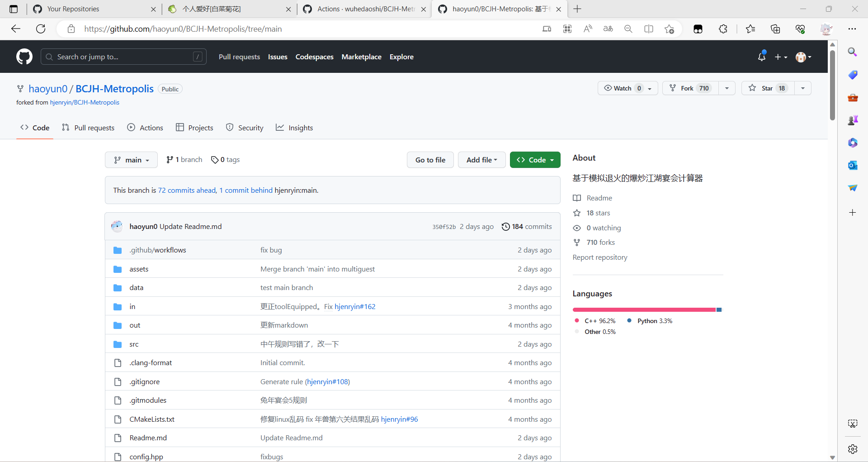Click the commit history clock icon
The image size is (868, 462).
tap(505, 227)
